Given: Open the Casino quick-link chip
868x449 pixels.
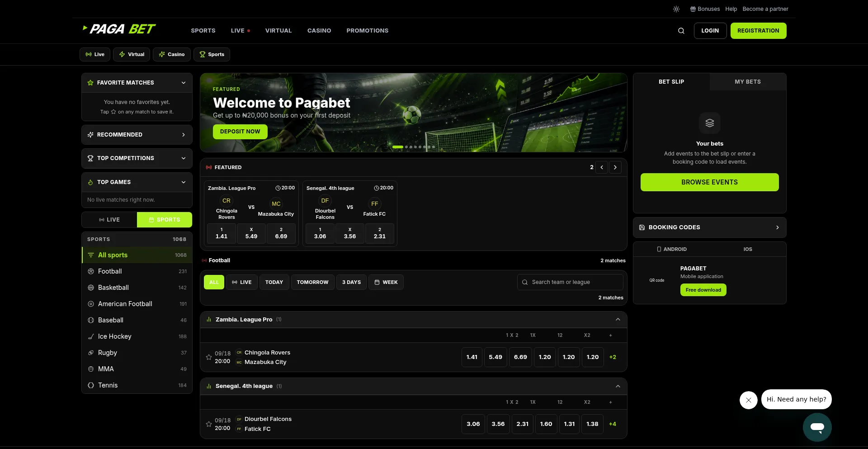Looking at the screenshot, I should 172,54.
